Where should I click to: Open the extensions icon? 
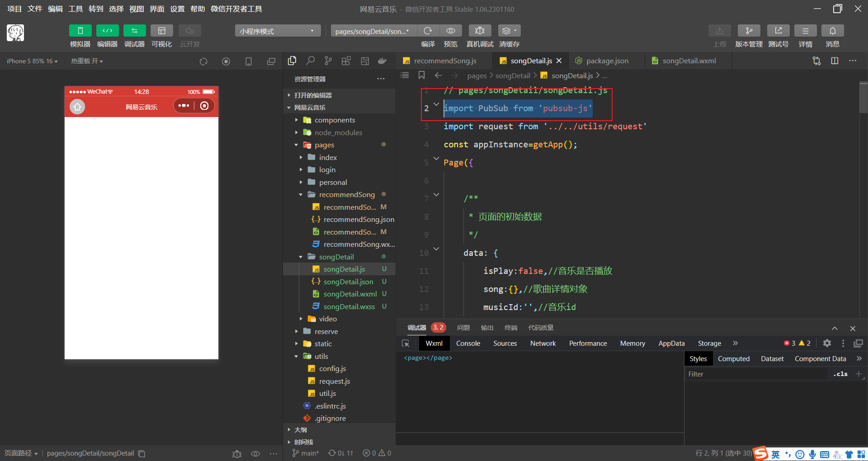point(346,61)
